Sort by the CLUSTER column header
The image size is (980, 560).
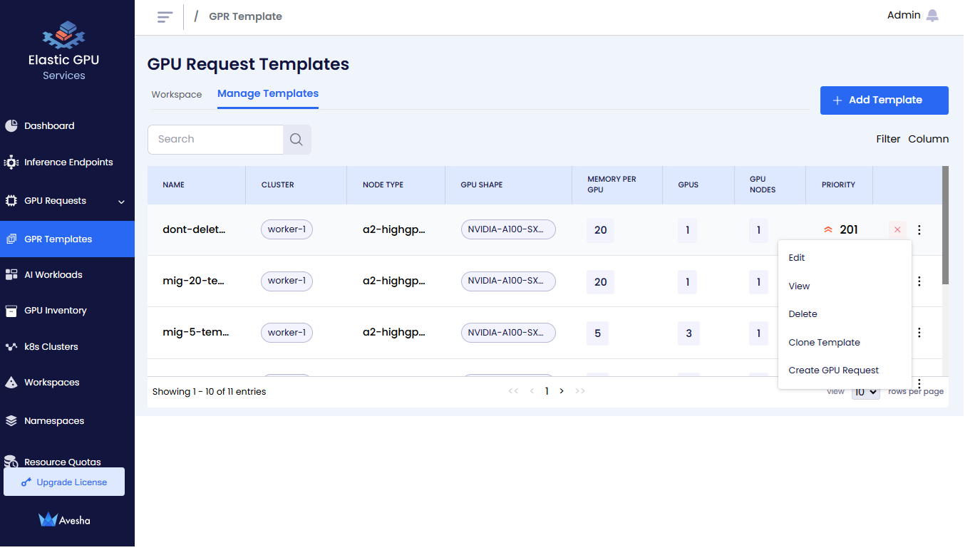tap(278, 185)
